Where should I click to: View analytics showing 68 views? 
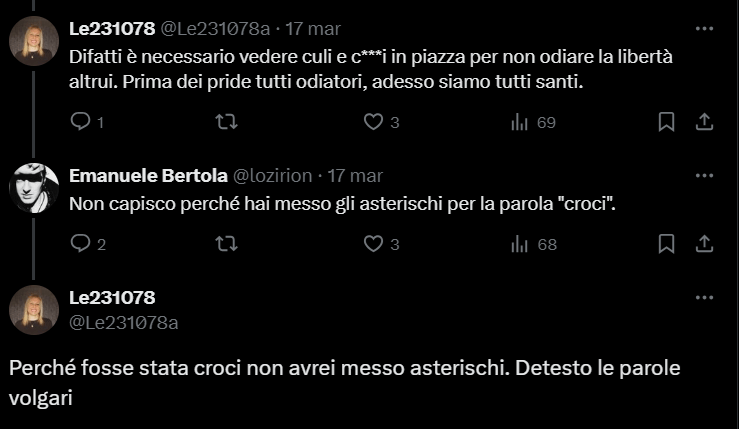pos(519,243)
